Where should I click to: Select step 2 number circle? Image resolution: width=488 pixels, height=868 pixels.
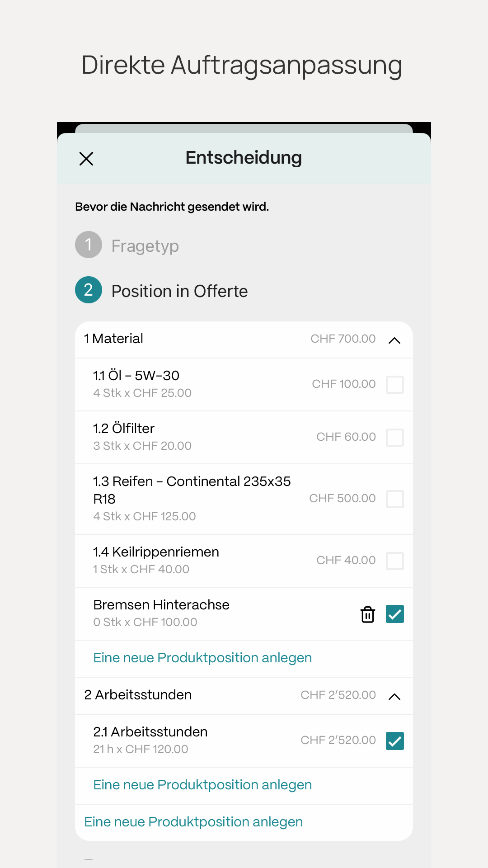click(89, 290)
